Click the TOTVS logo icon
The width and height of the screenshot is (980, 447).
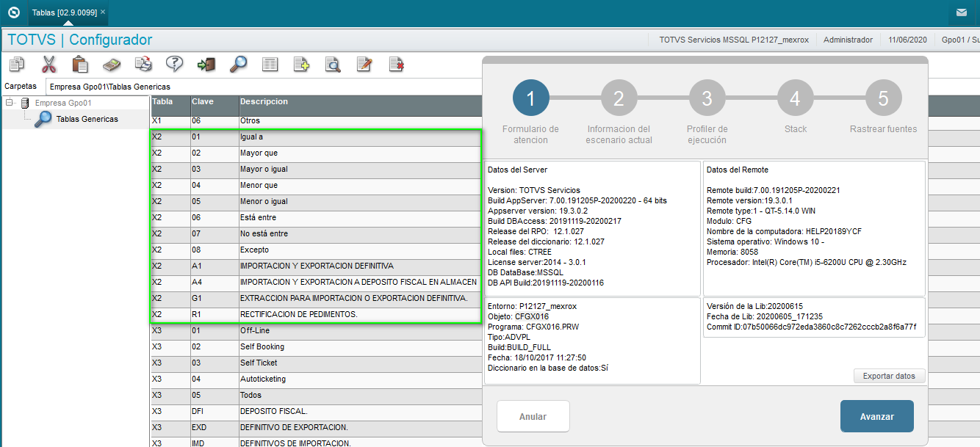point(13,12)
